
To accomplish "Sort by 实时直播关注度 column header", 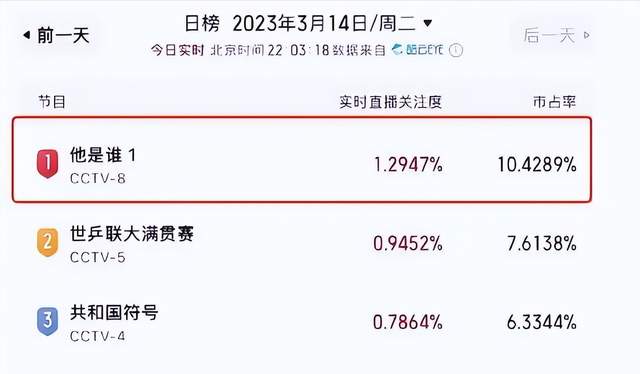I will 391,102.
